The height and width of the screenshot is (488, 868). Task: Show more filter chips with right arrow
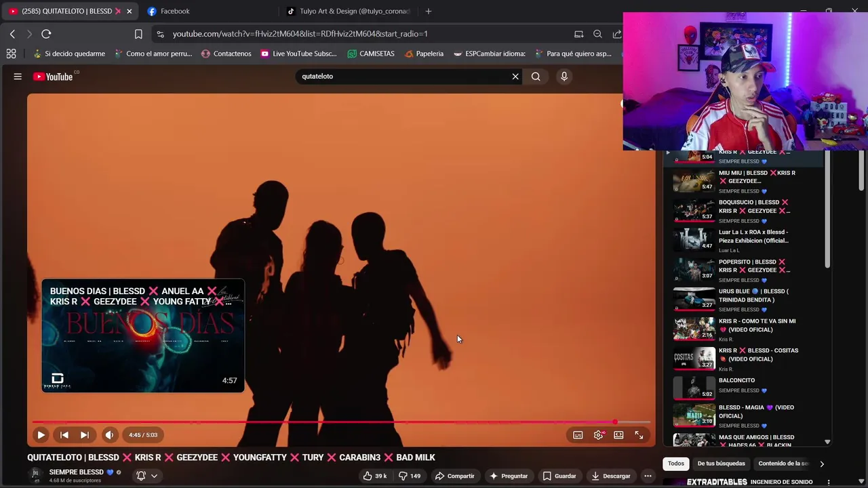822,464
